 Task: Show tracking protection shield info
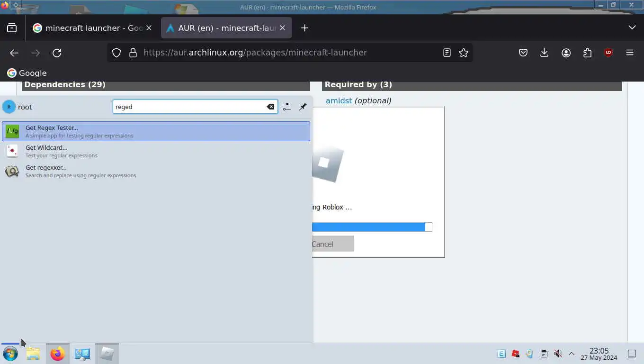116,53
